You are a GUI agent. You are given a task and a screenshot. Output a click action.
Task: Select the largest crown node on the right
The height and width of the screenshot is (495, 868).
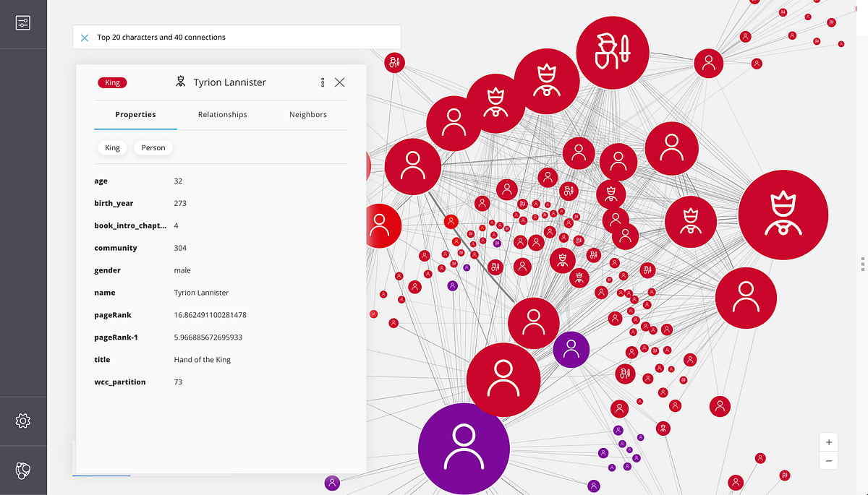point(783,215)
